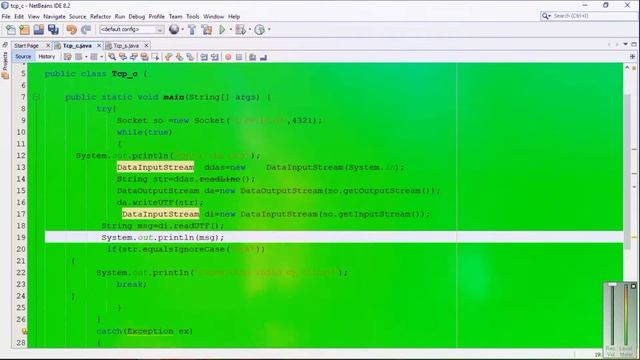Click the Clean and Build Project icon
Viewport: 640px width, 360px height.
tap(207, 29)
